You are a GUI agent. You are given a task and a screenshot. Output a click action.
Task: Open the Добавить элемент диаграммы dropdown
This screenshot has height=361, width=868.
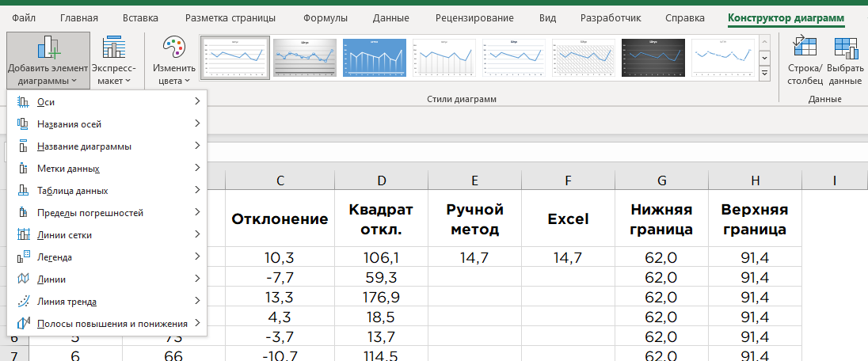click(48, 60)
